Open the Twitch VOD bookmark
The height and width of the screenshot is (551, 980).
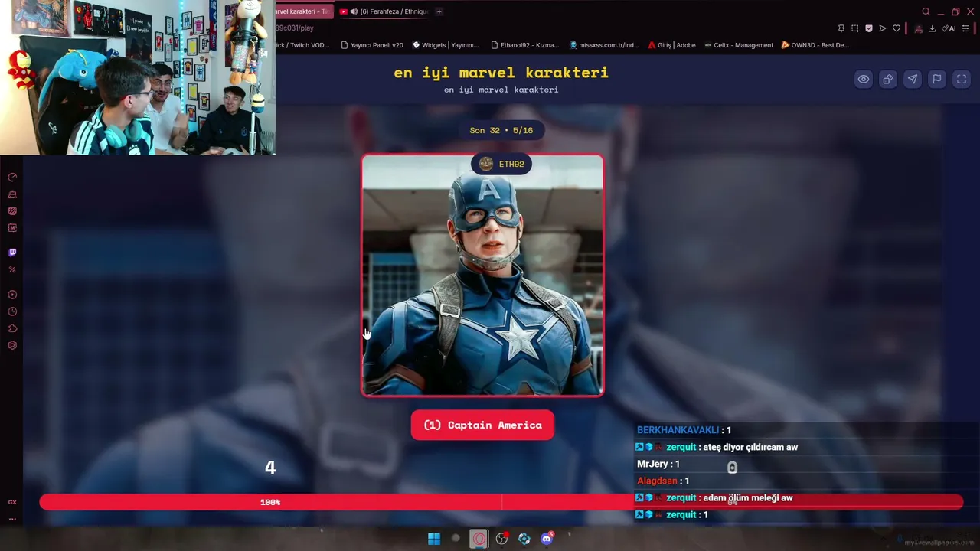[302, 45]
